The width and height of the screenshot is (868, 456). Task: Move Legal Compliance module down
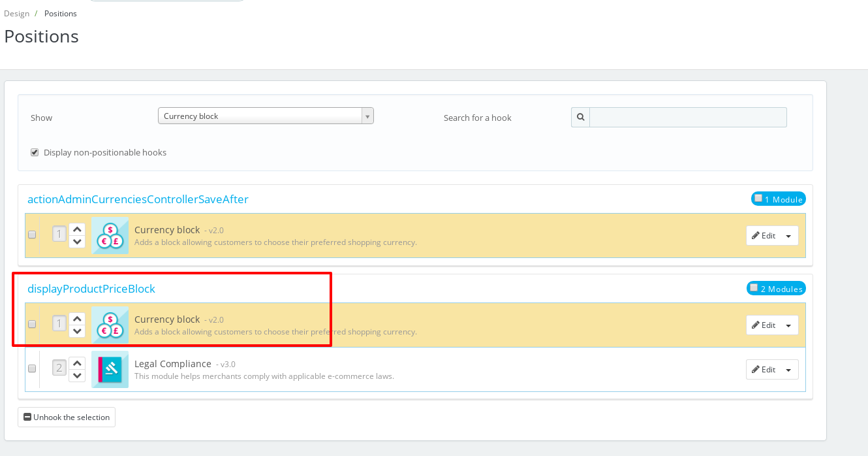pyautogui.click(x=77, y=375)
